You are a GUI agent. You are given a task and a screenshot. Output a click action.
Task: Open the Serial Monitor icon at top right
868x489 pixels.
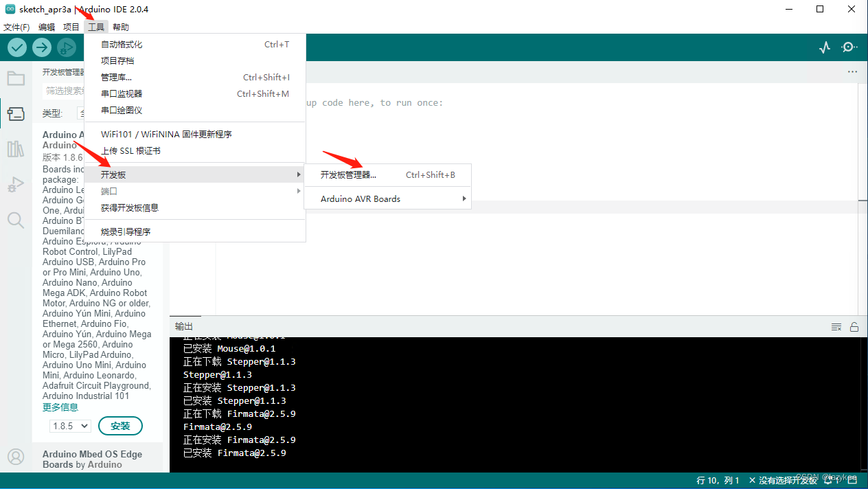tap(849, 47)
